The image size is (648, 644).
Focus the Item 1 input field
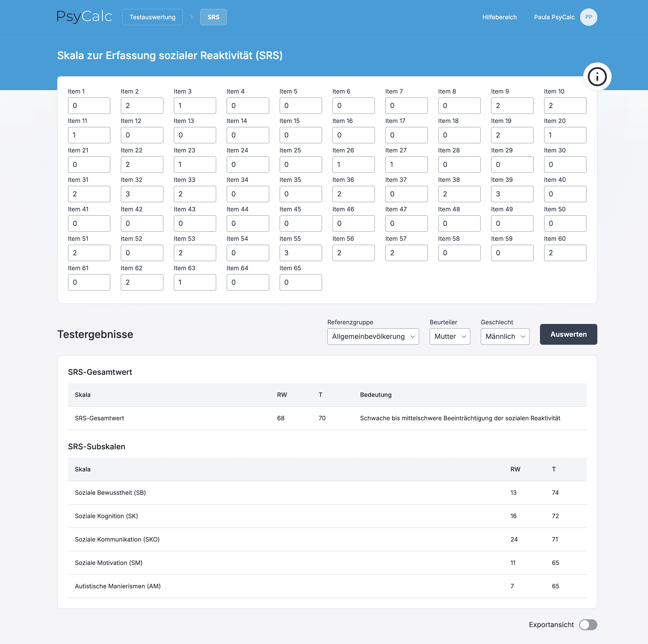(x=89, y=106)
